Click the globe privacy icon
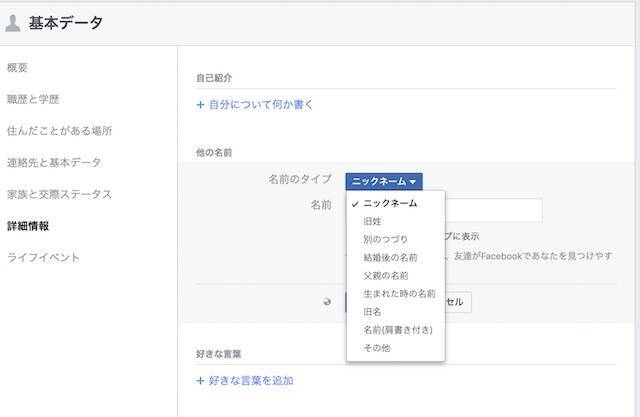Viewport: 640px width, 417px height. pos(327,302)
